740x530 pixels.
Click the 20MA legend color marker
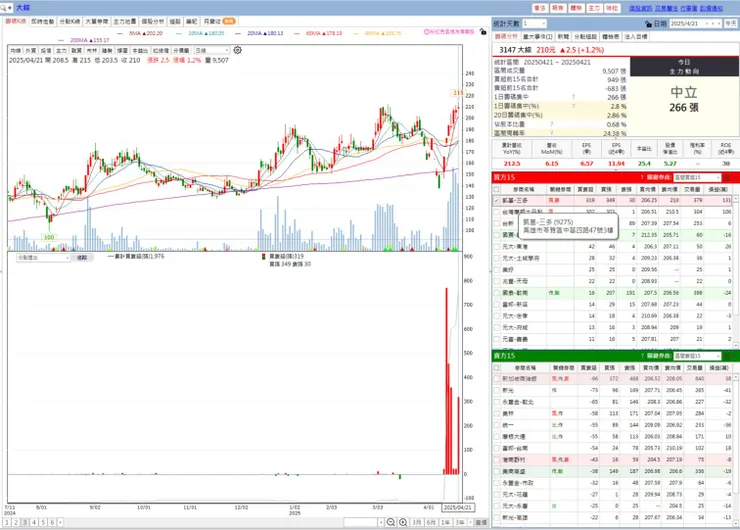(x=238, y=34)
